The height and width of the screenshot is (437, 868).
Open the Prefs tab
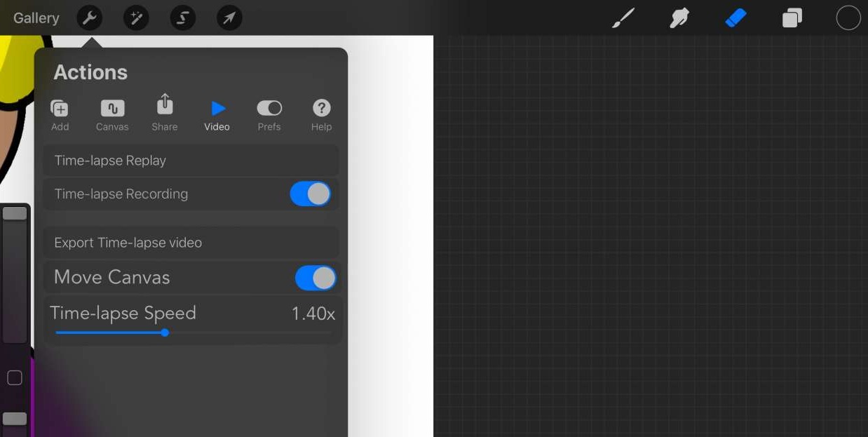click(269, 115)
